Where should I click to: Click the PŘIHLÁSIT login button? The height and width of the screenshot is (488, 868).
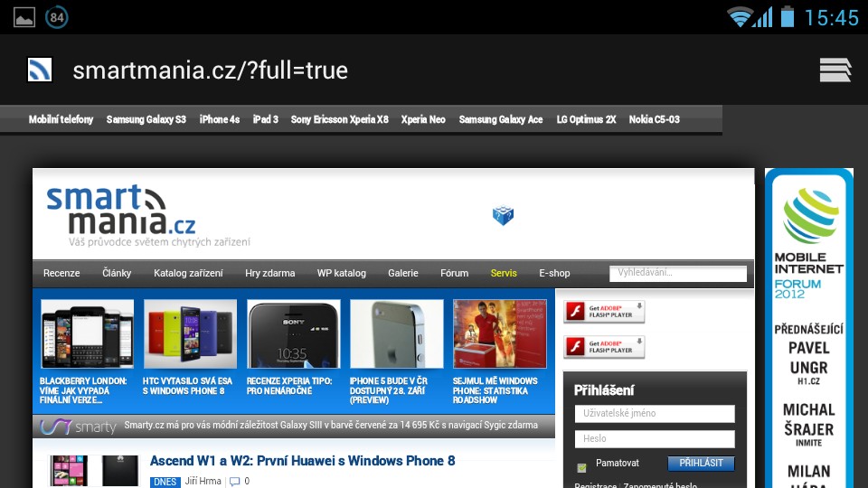(x=702, y=463)
